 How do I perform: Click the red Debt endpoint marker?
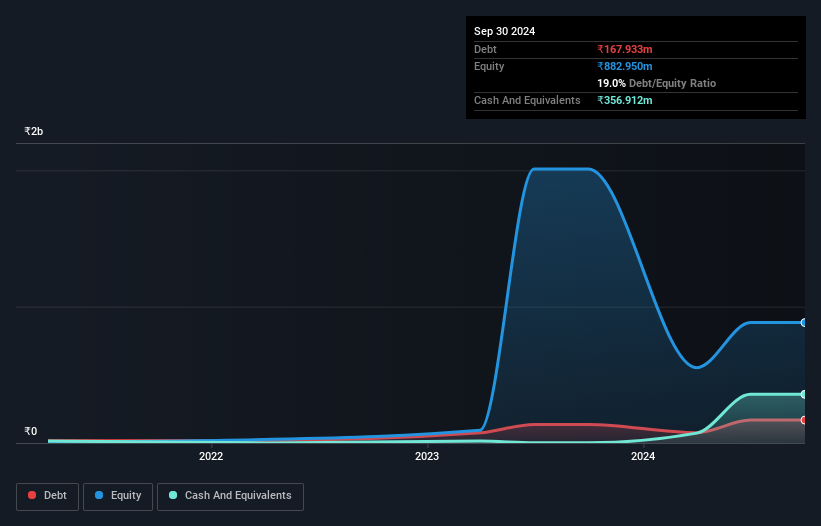(804, 420)
